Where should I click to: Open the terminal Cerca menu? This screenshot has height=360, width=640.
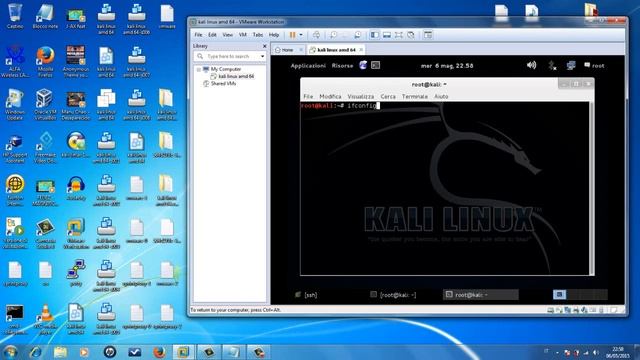[388, 97]
